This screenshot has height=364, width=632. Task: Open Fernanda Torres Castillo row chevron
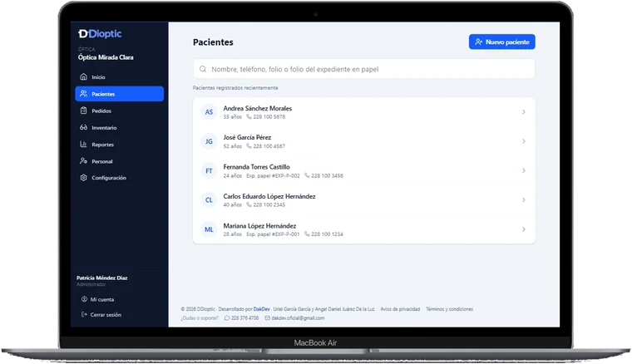pos(524,170)
